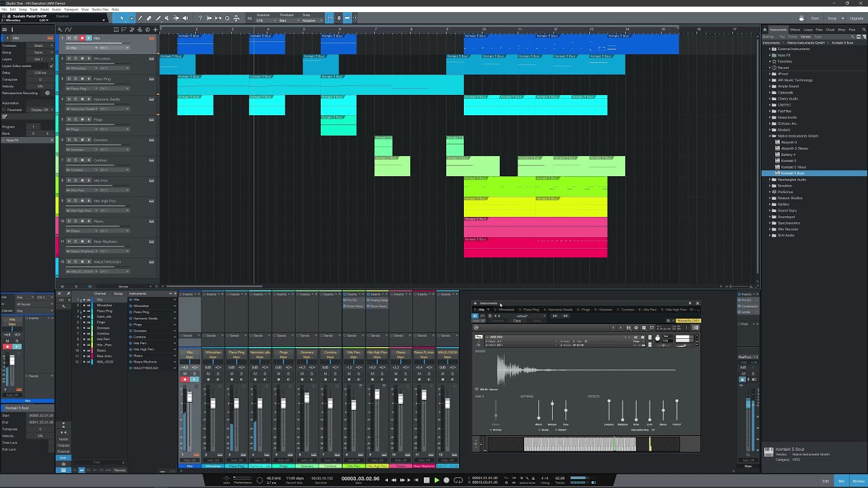Select the Arrow tool in the toolbar

122,18
